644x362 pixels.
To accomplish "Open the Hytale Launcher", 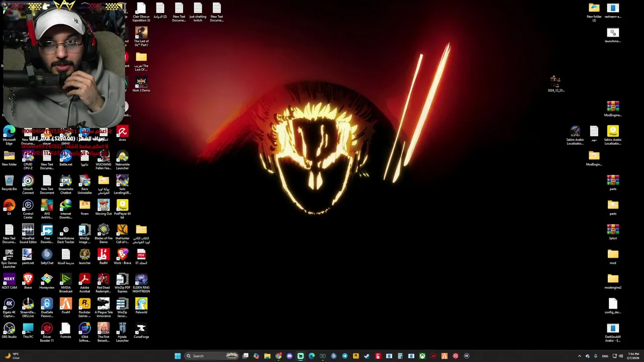I will pos(122,333).
